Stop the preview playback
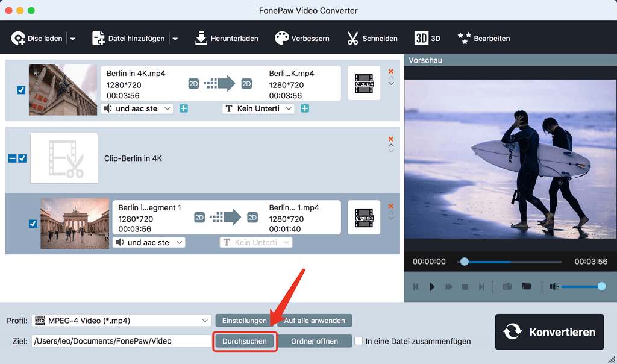Image resolution: width=617 pixels, height=364 pixels. pyautogui.click(x=465, y=287)
